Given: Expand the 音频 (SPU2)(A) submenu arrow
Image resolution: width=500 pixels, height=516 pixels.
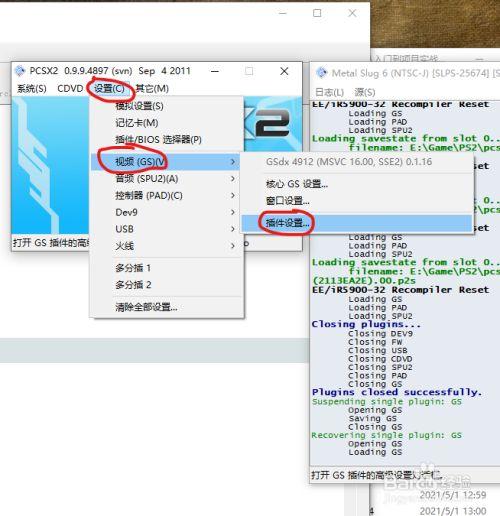Looking at the screenshot, I should click(x=233, y=179).
